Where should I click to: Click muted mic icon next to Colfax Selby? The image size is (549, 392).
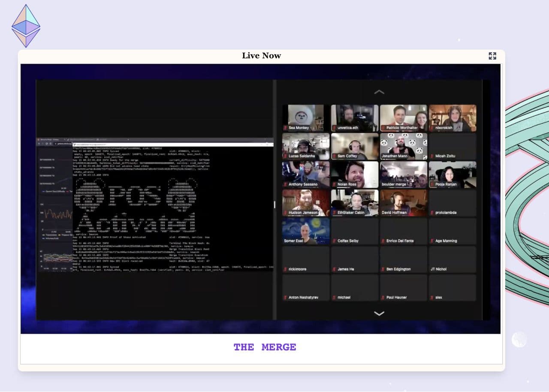pyautogui.click(x=334, y=241)
